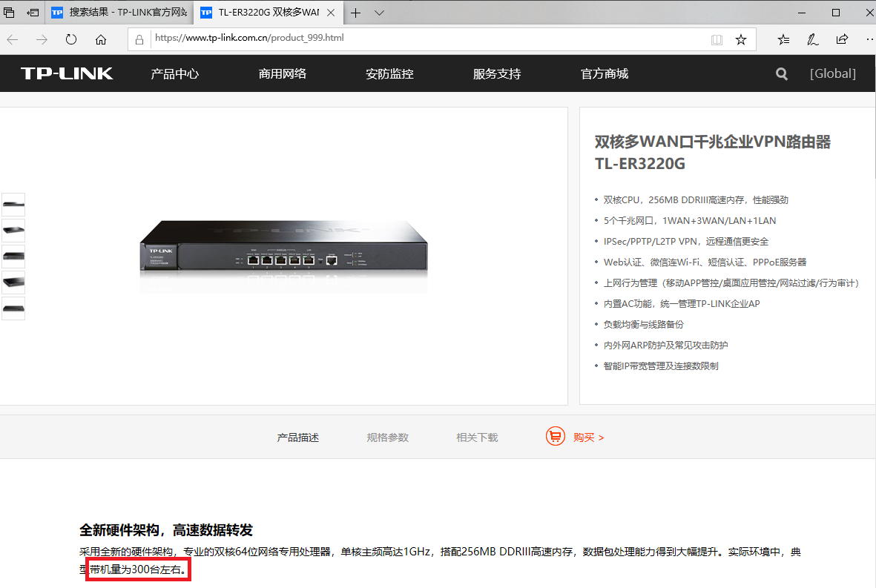Click the shopping cart icon

click(x=556, y=436)
